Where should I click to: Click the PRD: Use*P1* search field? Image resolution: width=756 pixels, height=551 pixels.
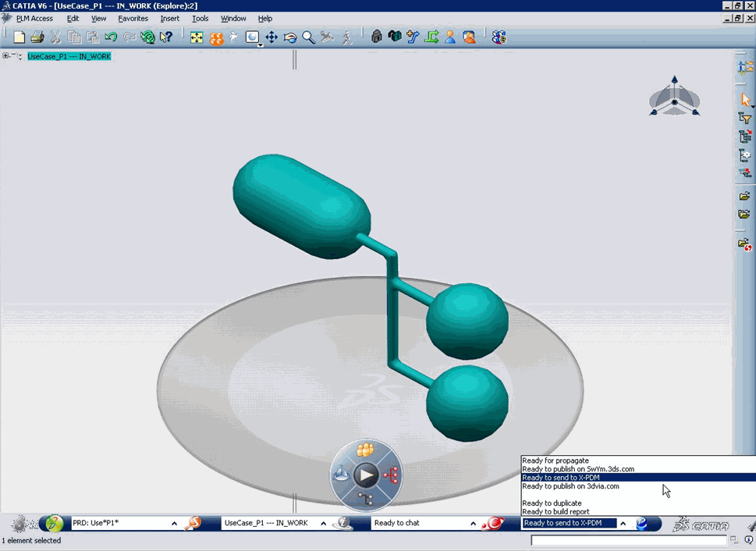coord(120,523)
